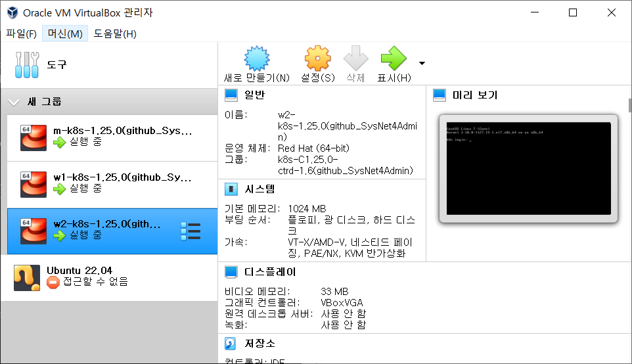Image resolution: width=632 pixels, height=364 pixels.
Task: Open dropdown arrow next to 표시(H)
Action: click(x=422, y=63)
